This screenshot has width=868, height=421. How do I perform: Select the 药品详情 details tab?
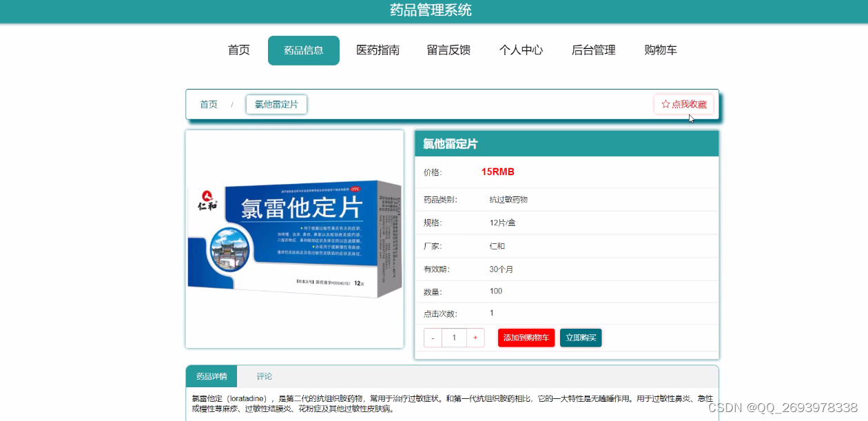click(x=211, y=376)
